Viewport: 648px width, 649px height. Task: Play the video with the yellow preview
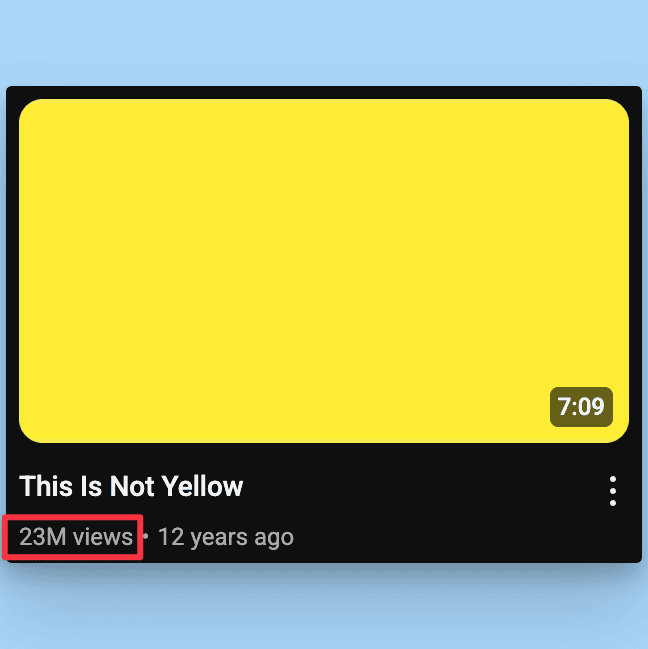[x=324, y=271]
